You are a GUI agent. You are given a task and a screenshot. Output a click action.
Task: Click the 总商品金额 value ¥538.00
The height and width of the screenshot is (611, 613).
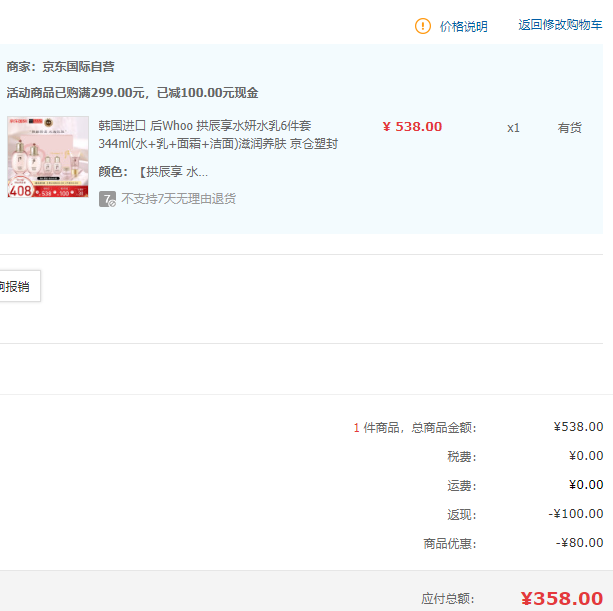578,427
